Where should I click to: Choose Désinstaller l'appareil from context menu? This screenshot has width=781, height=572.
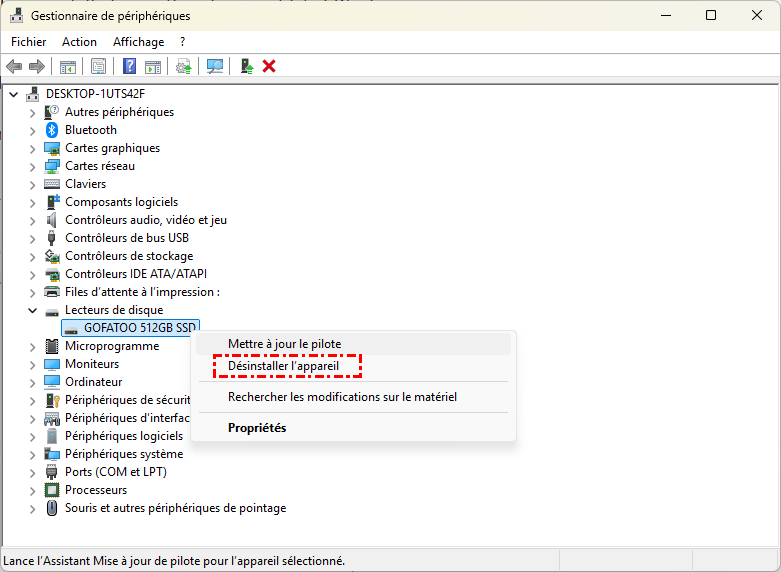pyautogui.click(x=354, y=366)
